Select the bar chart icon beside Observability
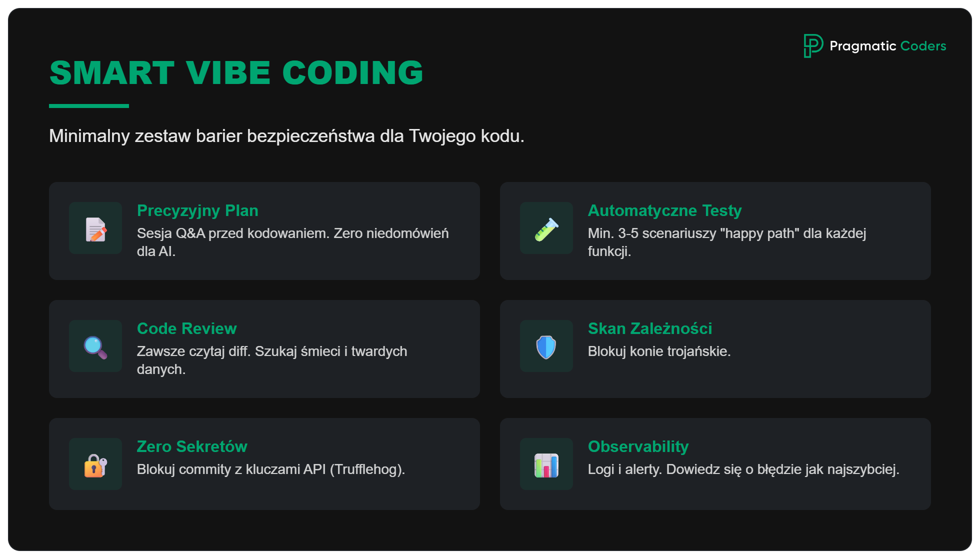 click(x=546, y=464)
